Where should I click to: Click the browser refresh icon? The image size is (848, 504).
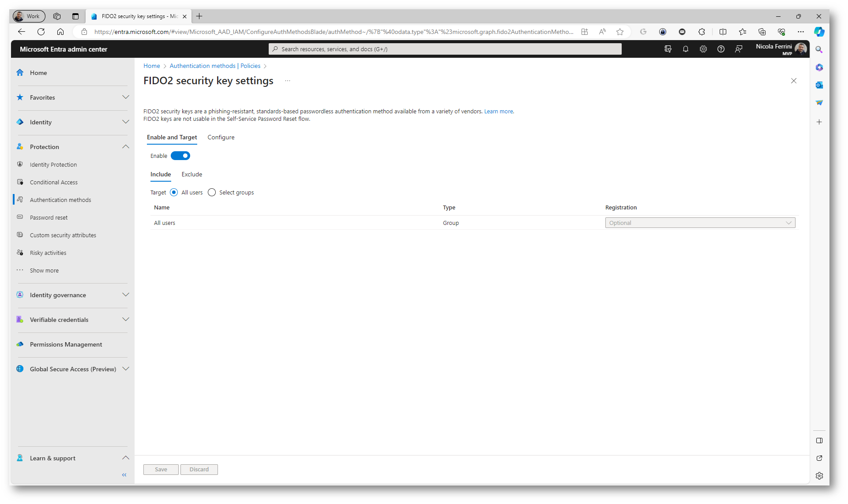[x=41, y=32]
